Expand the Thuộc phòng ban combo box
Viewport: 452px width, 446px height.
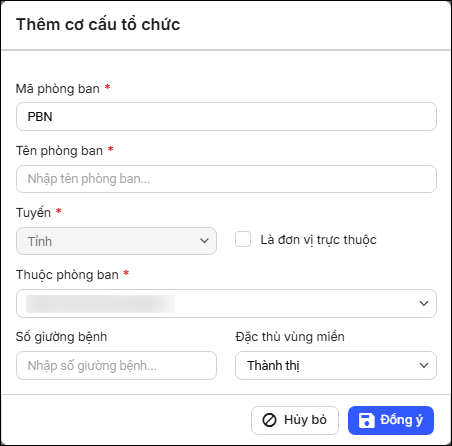[x=226, y=303]
